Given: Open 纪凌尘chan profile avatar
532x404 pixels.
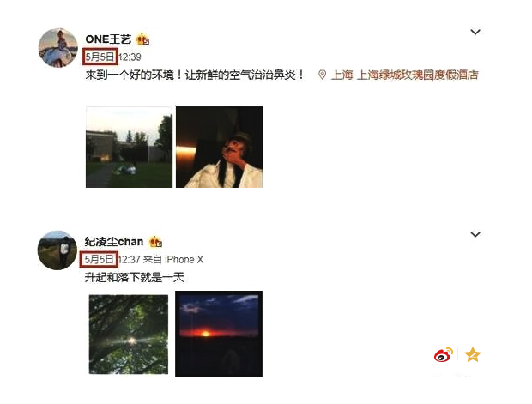Looking at the screenshot, I should pos(57,250).
